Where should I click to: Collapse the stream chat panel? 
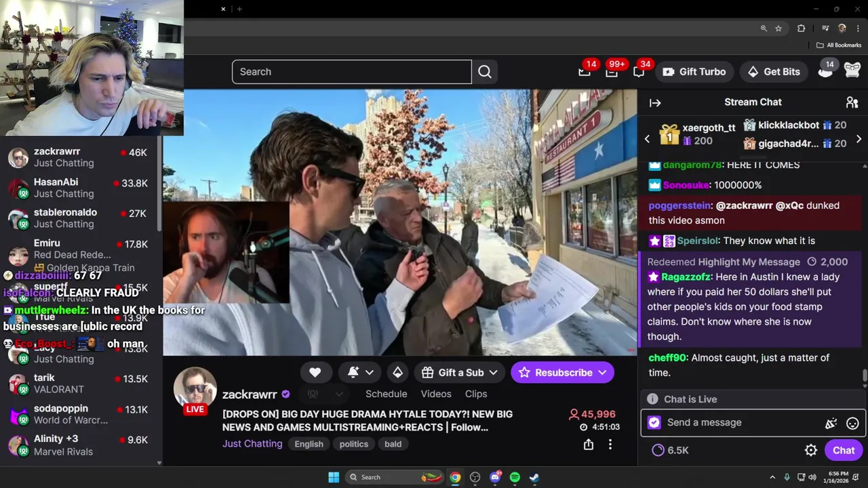tap(655, 103)
